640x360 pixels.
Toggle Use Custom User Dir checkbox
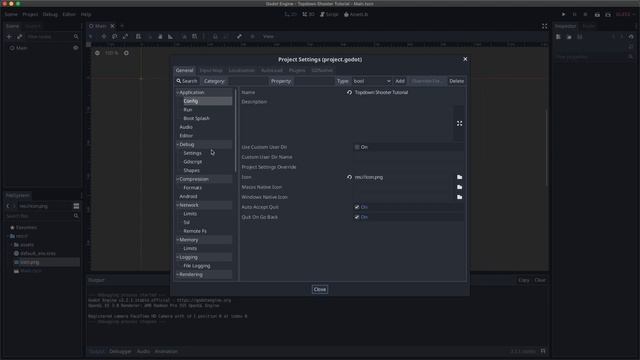(x=357, y=147)
